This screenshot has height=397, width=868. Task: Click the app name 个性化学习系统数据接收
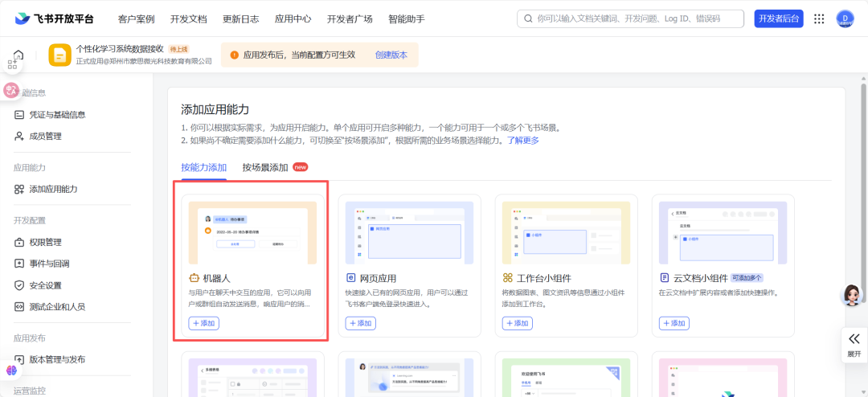pyautogui.click(x=120, y=49)
